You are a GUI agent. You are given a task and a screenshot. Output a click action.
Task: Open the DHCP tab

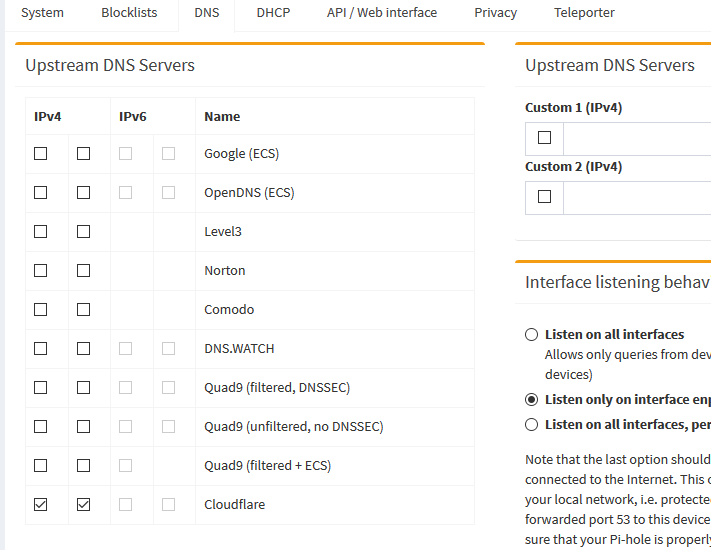(274, 13)
